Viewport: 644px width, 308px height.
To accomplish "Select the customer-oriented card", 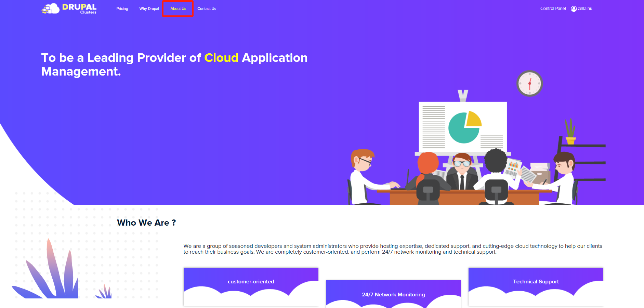I will tap(251, 286).
